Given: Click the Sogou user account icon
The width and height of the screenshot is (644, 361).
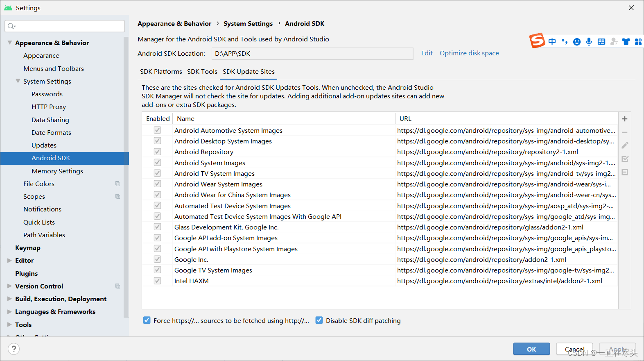Looking at the screenshot, I should pyautogui.click(x=614, y=41).
